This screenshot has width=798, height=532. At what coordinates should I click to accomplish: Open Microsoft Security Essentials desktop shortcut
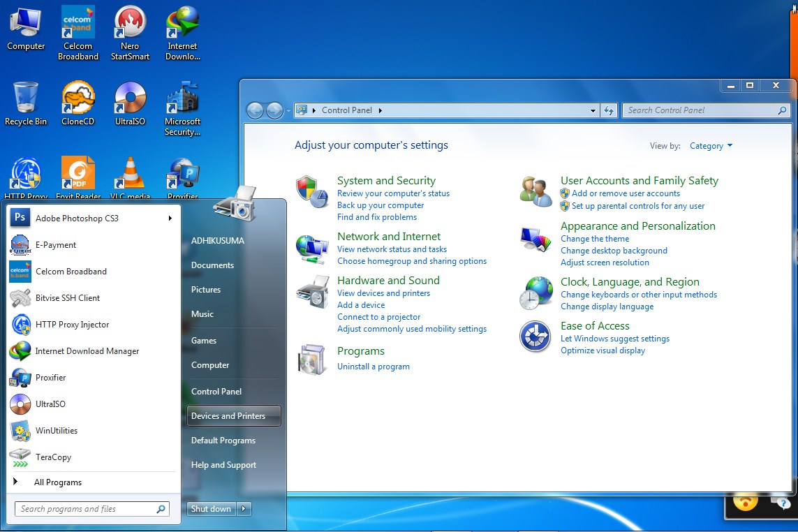182,109
